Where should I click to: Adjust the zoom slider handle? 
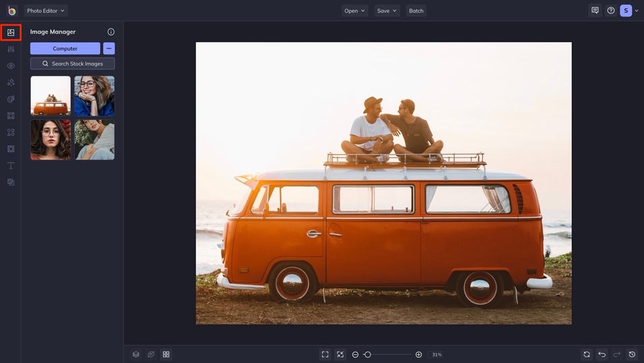pos(368,354)
